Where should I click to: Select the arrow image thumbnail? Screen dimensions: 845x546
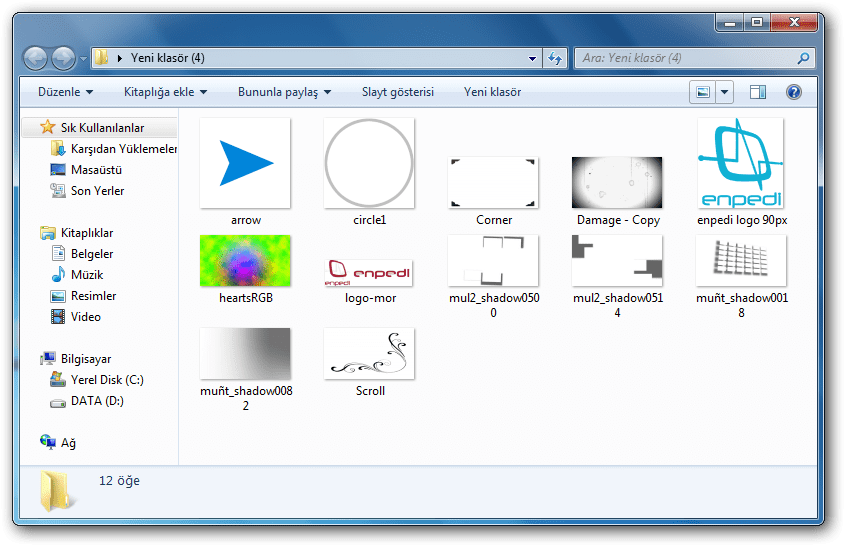click(245, 163)
